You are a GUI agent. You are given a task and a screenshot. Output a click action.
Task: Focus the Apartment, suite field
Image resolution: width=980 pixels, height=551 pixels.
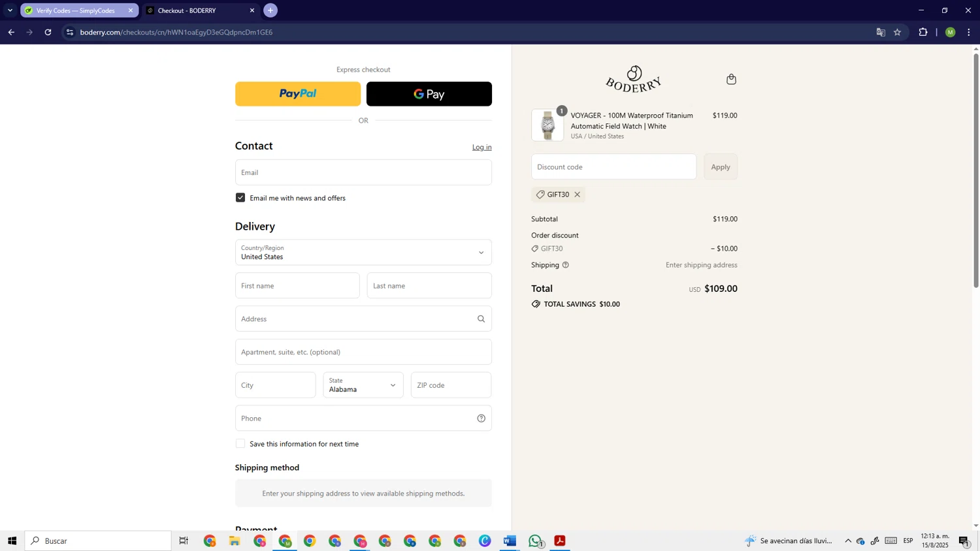click(363, 352)
